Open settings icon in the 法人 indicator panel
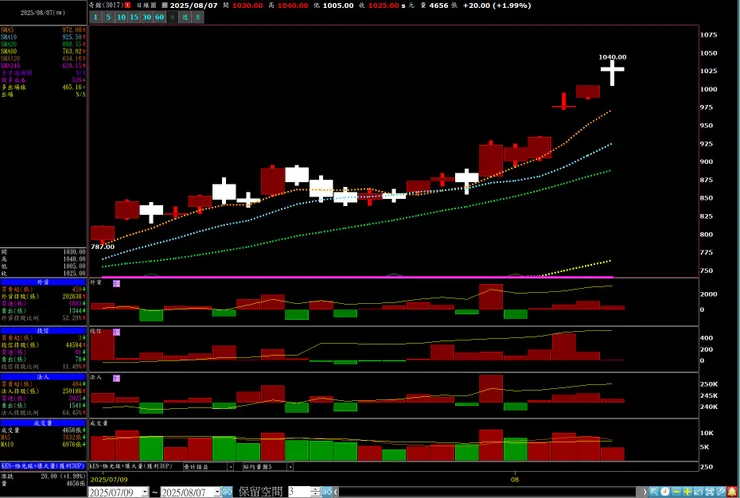The width and height of the screenshot is (740, 498). [117, 378]
